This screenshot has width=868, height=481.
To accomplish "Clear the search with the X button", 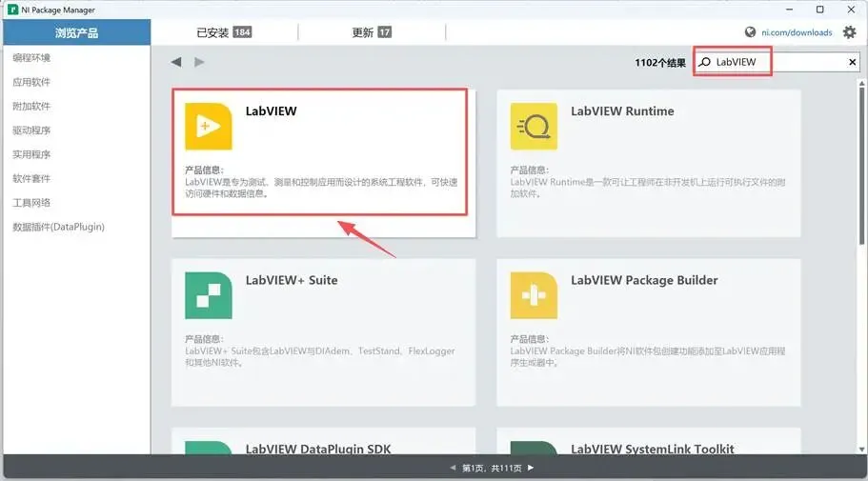I will (853, 62).
